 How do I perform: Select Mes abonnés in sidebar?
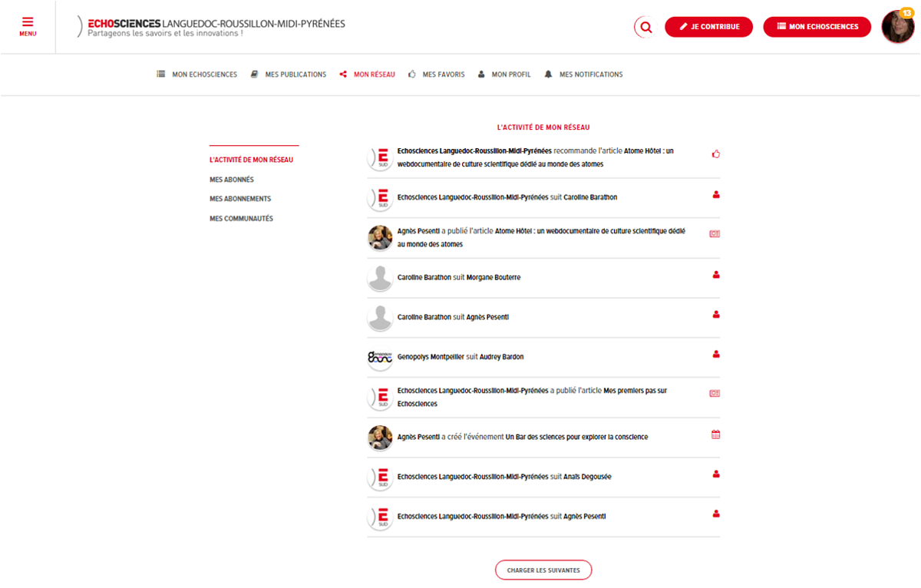coord(232,180)
